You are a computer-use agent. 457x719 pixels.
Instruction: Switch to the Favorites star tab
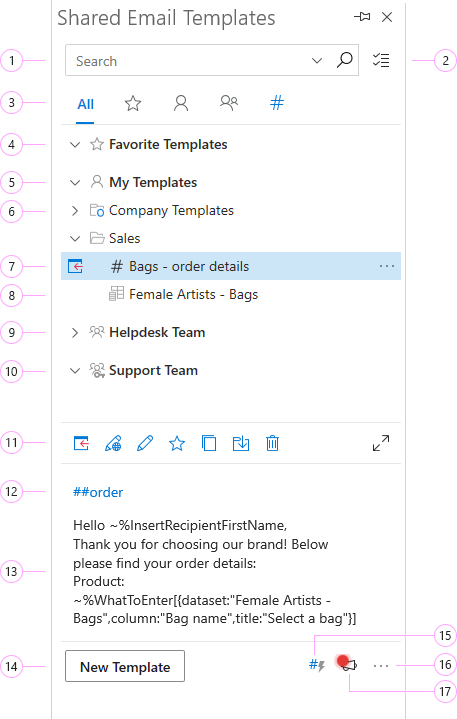click(x=133, y=104)
